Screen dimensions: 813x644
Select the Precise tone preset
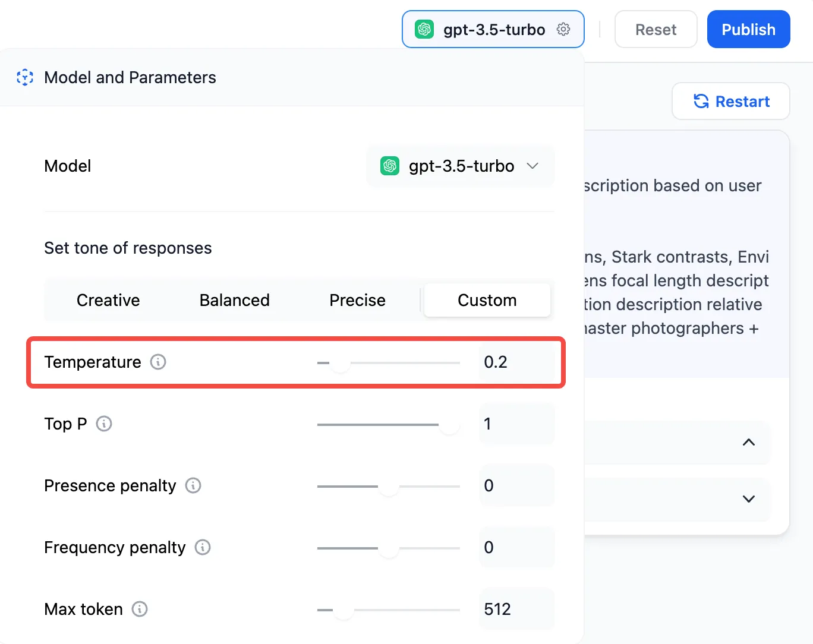pyautogui.click(x=357, y=300)
